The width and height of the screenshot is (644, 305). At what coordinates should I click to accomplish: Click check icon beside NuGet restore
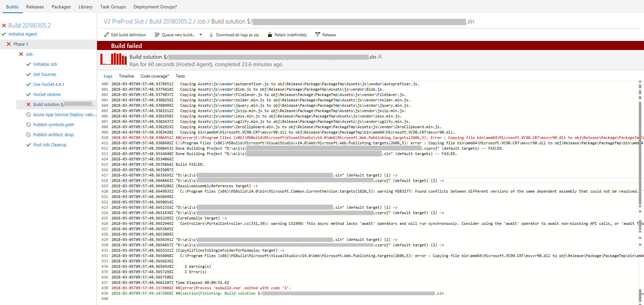pyautogui.click(x=29, y=94)
